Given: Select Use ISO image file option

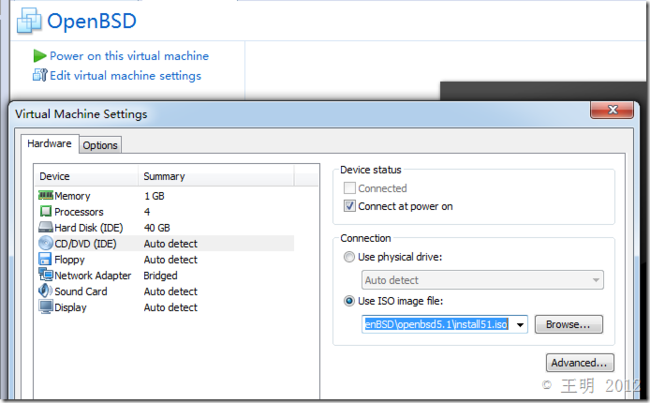Looking at the screenshot, I should pyautogui.click(x=349, y=301).
